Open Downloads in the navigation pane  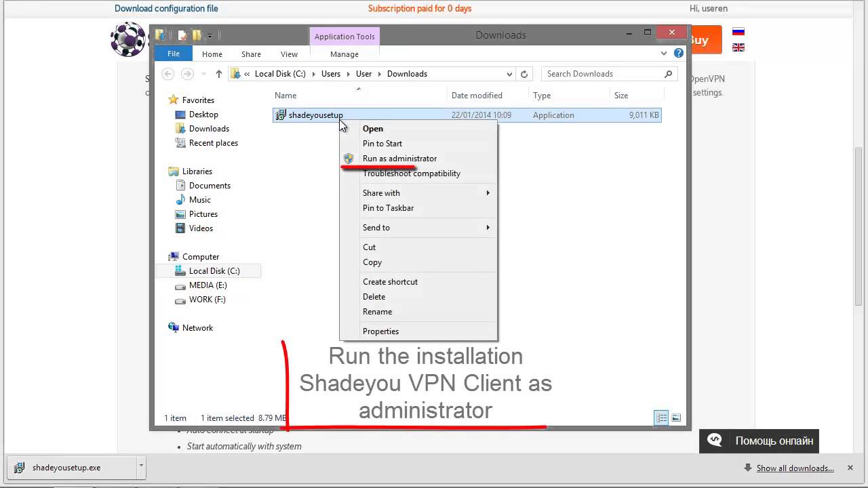[x=209, y=129]
